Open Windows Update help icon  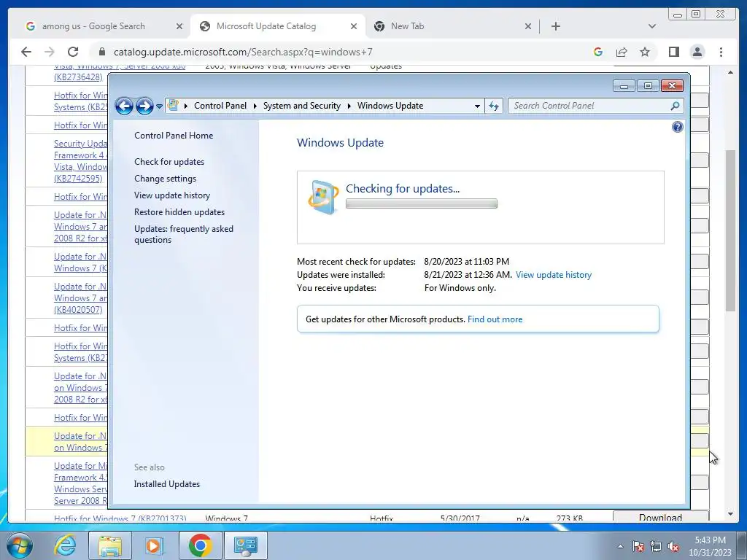[x=677, y=127]
